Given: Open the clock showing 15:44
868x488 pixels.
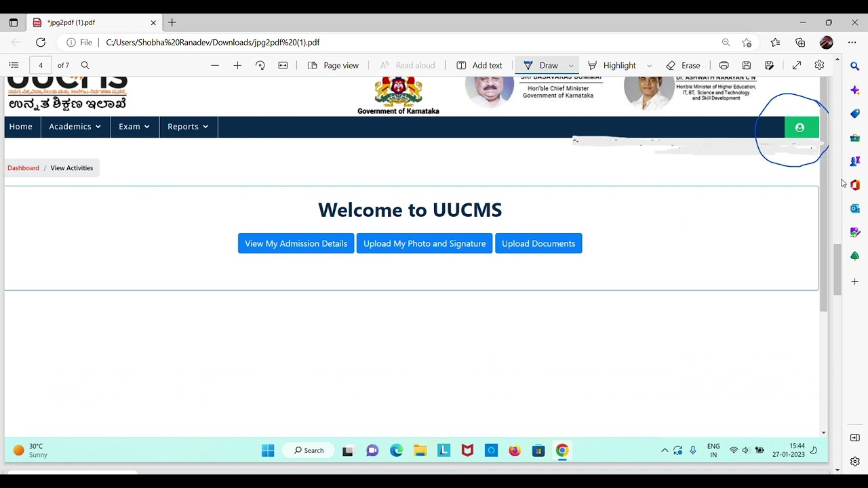Looking at the screenshot, I should coord(788,451).
